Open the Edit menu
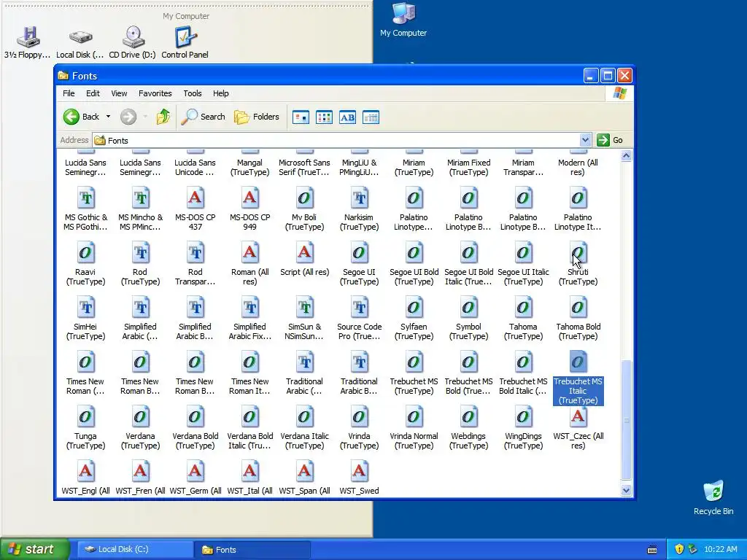This screenshot has width=747, height=560. (93, 93)
